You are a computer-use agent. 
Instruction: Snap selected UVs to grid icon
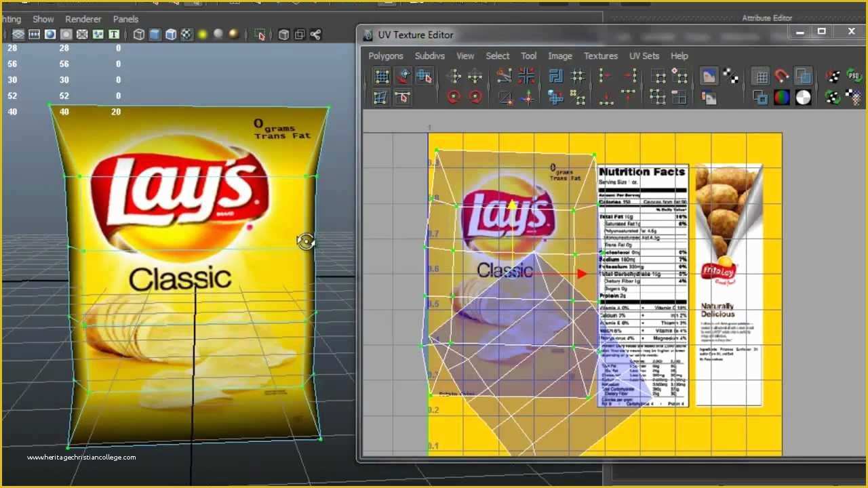(578, 76)
